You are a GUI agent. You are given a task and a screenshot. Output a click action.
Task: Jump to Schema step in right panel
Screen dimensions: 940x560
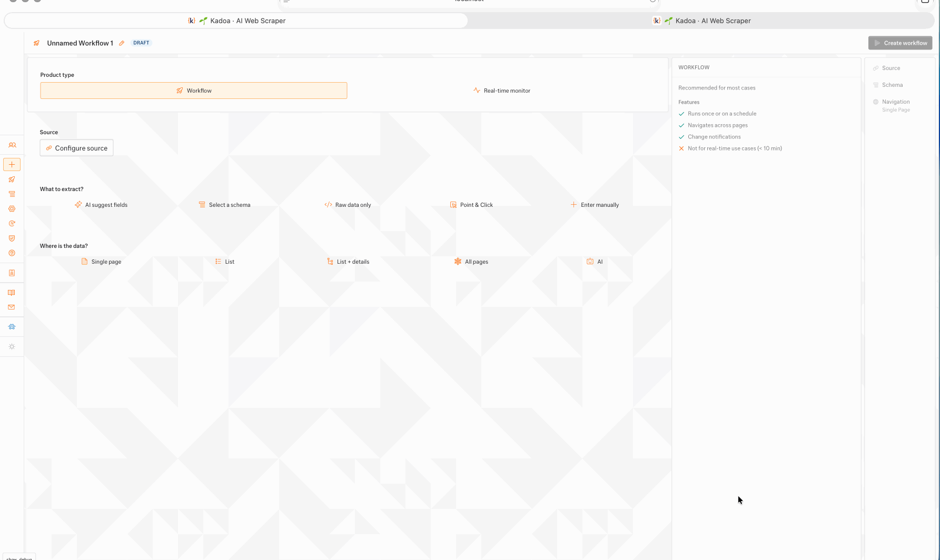(892, 85)
